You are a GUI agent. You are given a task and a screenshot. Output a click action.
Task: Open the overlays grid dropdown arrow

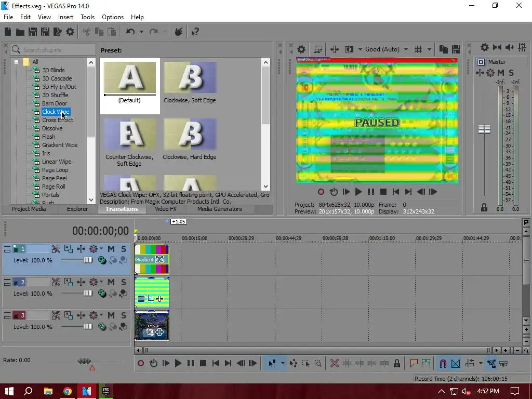point(429,49)
